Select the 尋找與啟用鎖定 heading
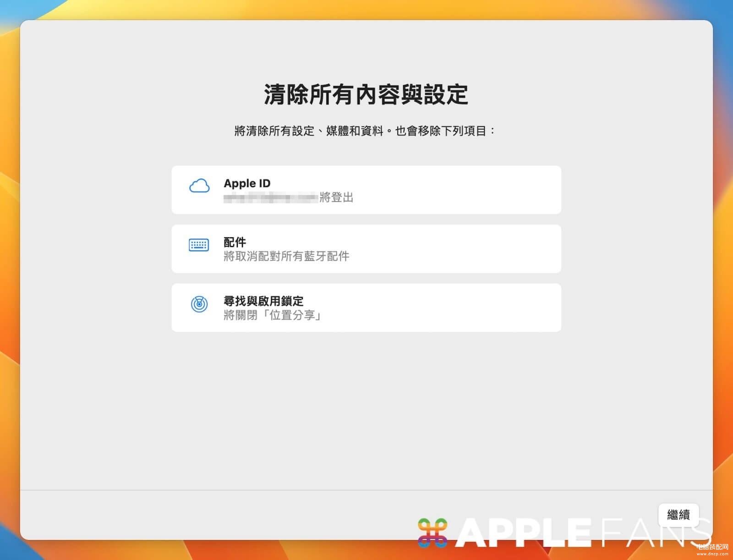This screenshot has height=560, width=733. (263, 301)
